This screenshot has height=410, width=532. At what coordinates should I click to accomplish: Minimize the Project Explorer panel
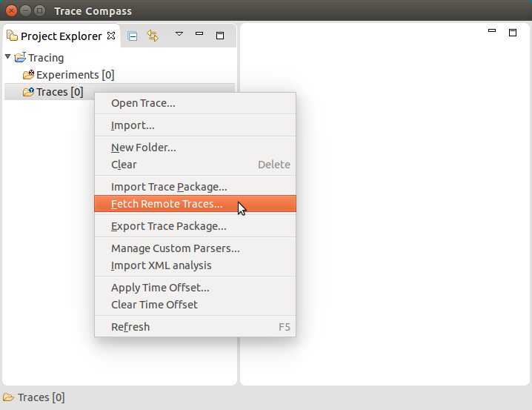point(199,34)
